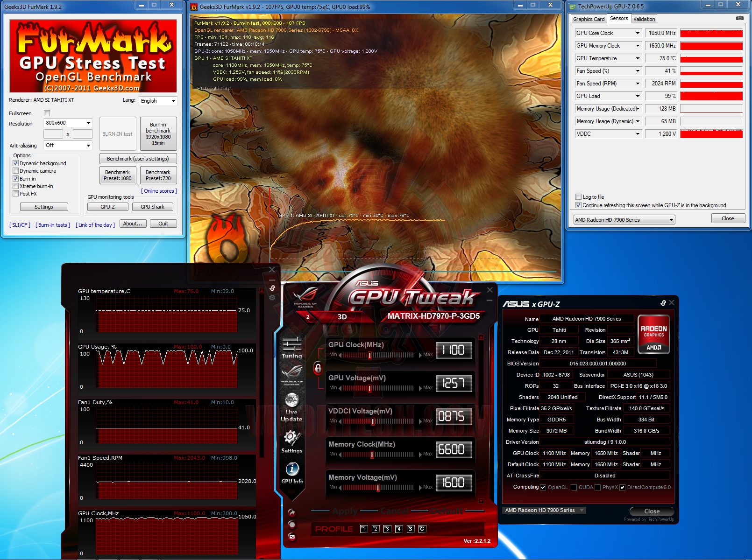Open the Resolution dropdown showing 800x600

(x=68, y=123)
